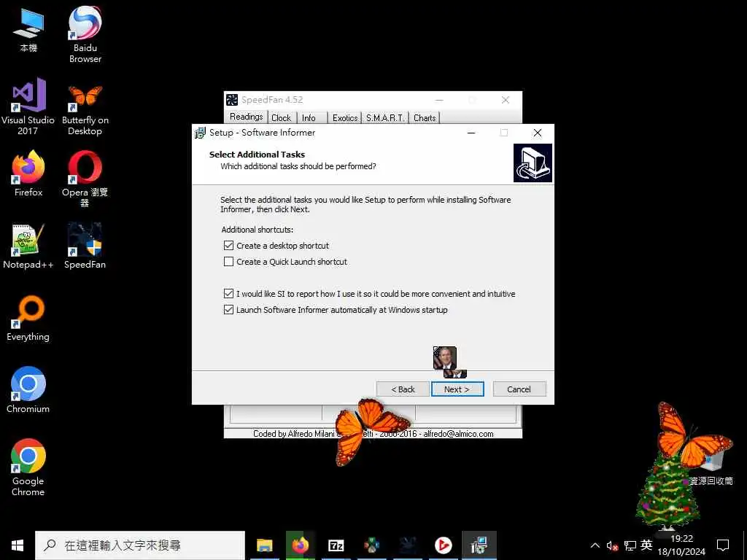Switch to Firefox in the taskbar

click(x=301, y=545)
